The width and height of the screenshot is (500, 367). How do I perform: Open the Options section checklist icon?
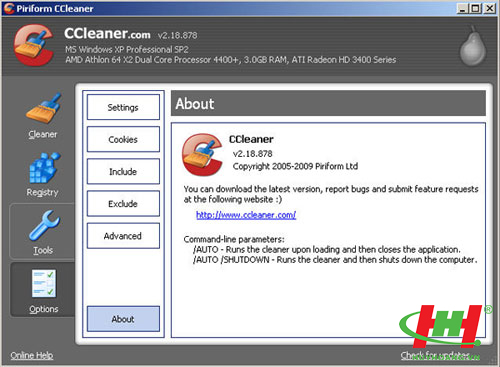[x=44, y=283]
